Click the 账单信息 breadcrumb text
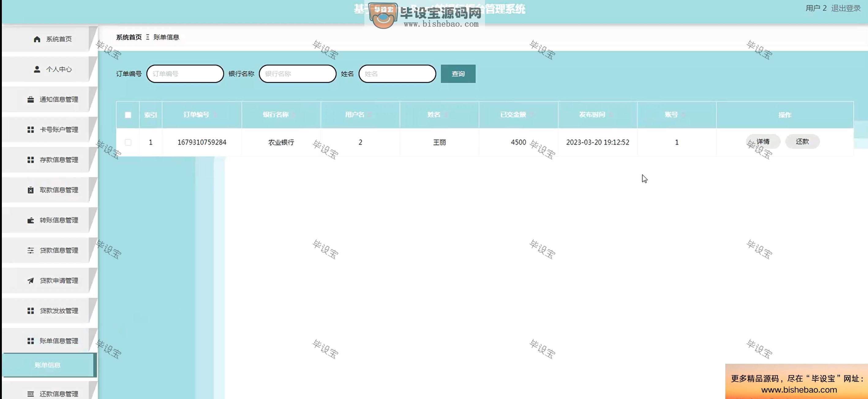The width and height of the screenshot is (868, 399). coord(166,37)
